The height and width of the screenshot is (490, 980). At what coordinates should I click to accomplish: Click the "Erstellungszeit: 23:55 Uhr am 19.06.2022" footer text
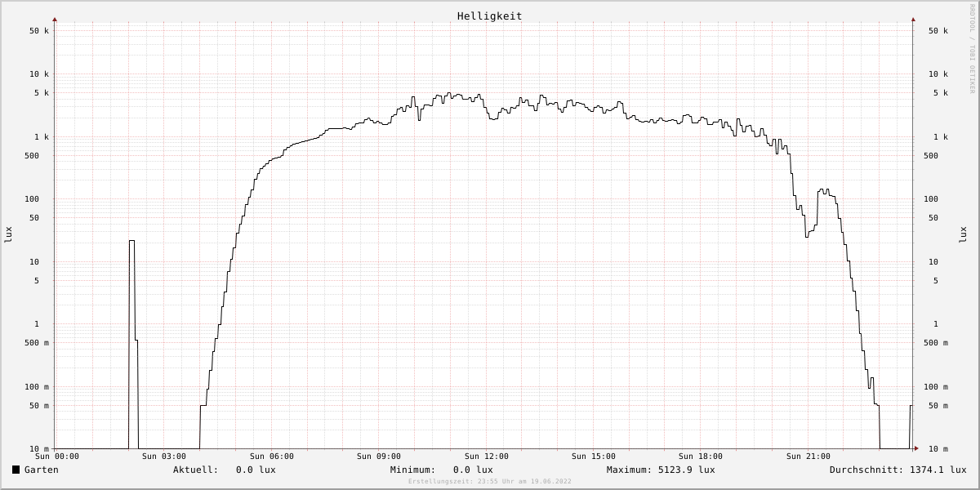coord(490,482)
